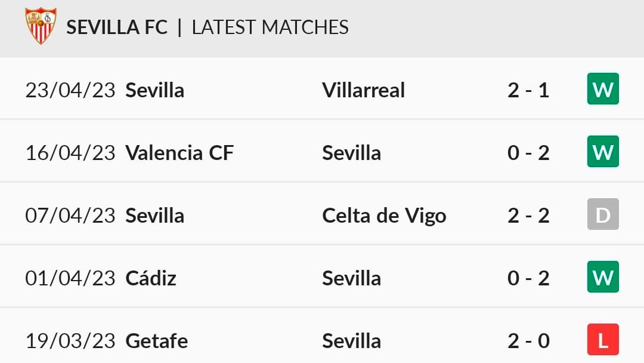Click the LATEST MATCHES heading text
The height and width of the screenshot is (363, 644).
coord(270,27)
